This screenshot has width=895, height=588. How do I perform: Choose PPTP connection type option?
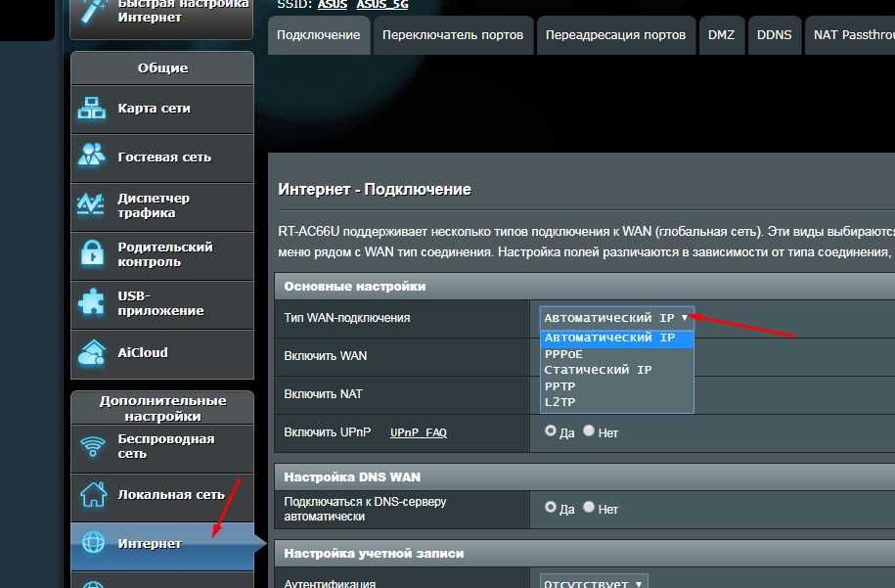[616, 385]
